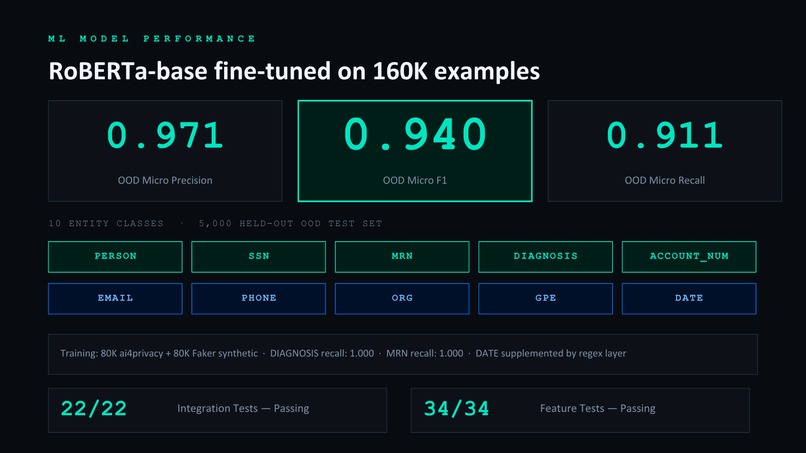Click the ML MODEL PERFORMANCE heading
The height and width of the screenshot is (453, 806).
click(152, 39)
